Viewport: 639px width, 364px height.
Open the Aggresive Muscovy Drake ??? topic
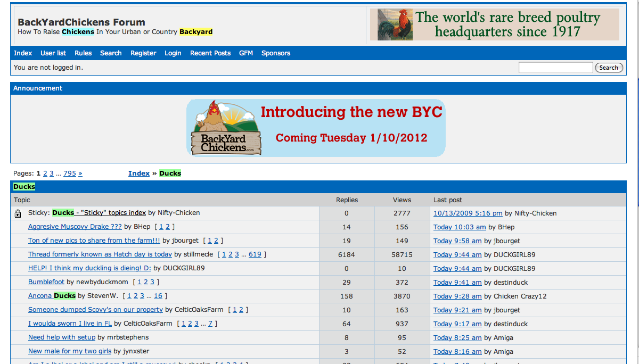point(75,227)
